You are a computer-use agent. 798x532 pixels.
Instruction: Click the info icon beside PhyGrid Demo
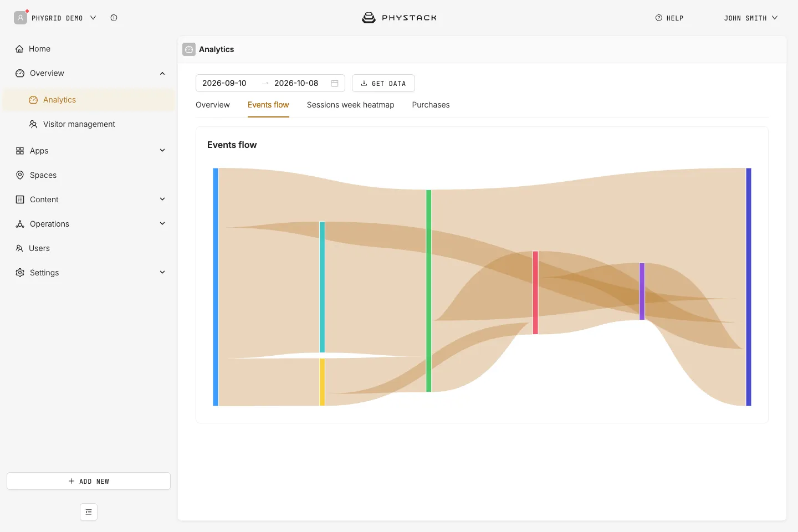[114, 18]
